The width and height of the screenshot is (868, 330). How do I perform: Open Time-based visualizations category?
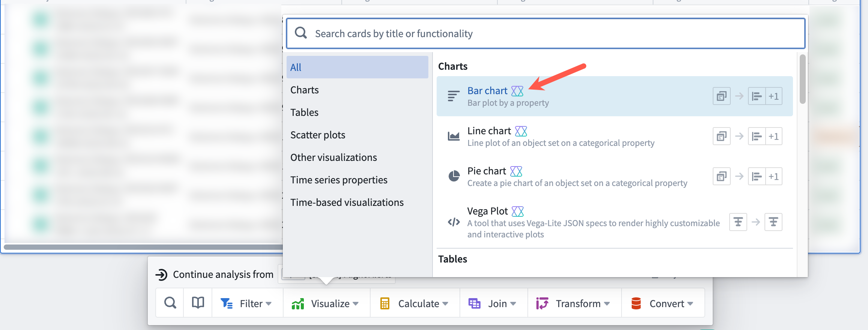pos(357,202)
